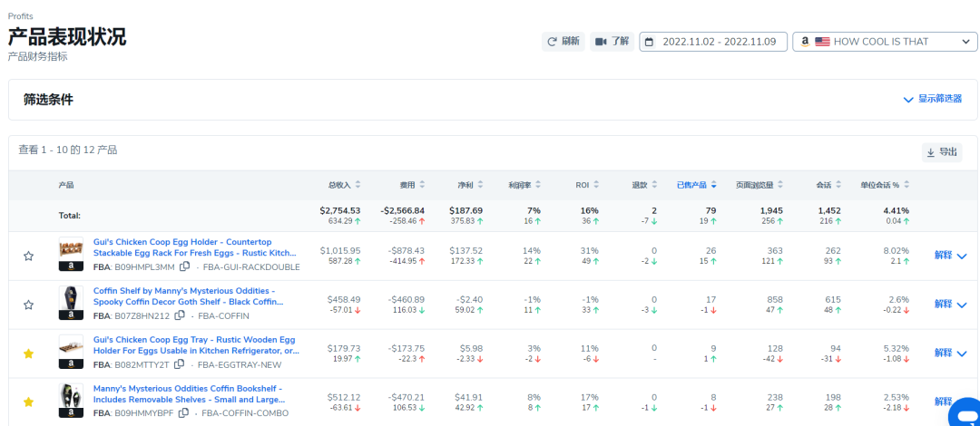The height and width of the screenshot is (426, 980).
Task: Click Gui's Chicken Coop Egg Tray thumbnail
Action: (71, 347)
